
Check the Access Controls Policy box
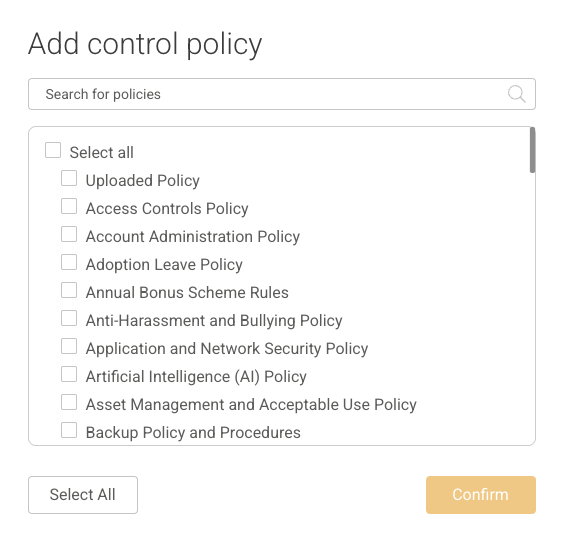69,206
